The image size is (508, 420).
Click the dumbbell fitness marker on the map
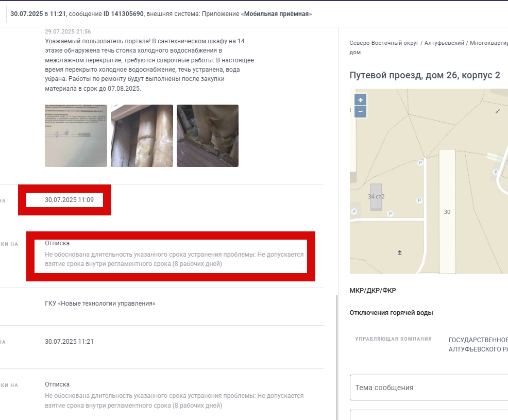pyautogui.click(x=498, y=111)
